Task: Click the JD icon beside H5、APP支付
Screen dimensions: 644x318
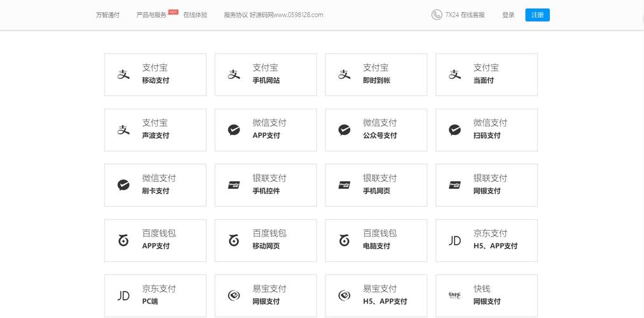Action: (455, 241)
